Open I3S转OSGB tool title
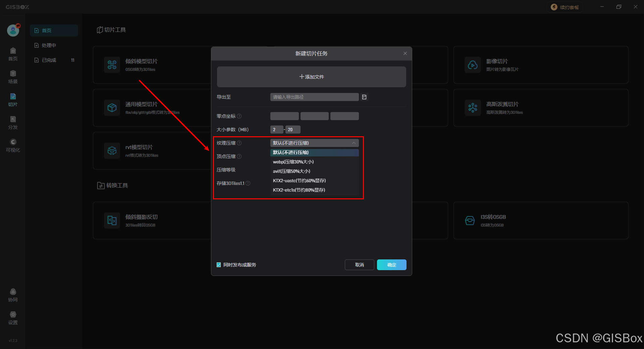 pos(493,217)
